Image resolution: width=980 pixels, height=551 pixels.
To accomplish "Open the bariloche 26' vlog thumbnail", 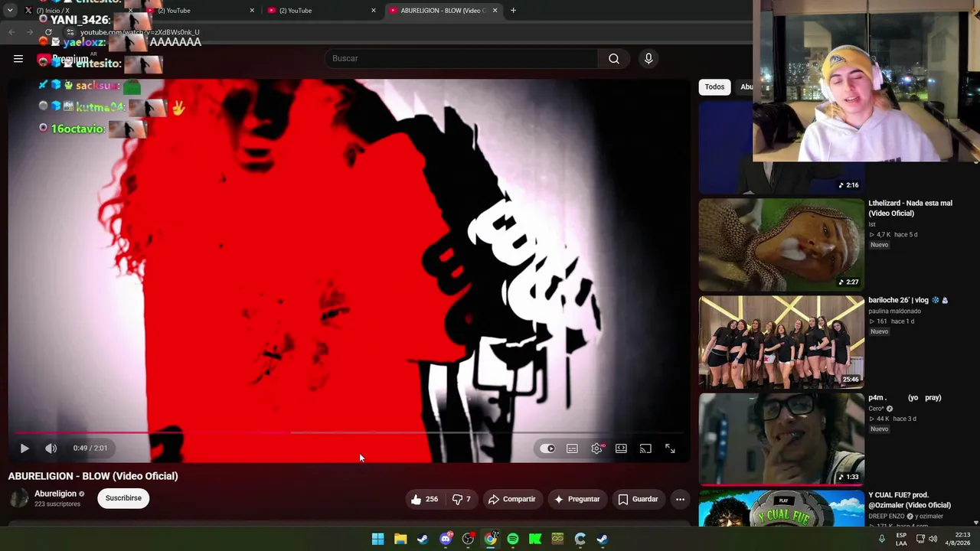I will [781, 342].
